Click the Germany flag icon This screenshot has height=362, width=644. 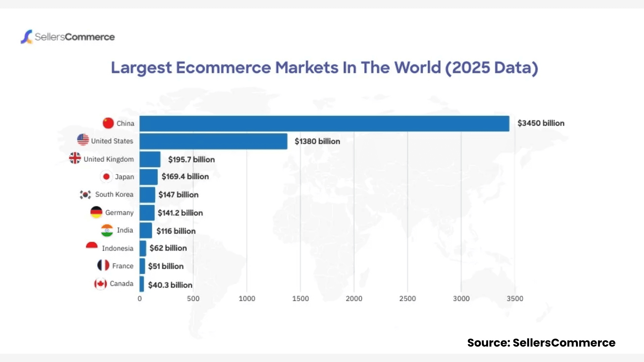coord(96,212)
